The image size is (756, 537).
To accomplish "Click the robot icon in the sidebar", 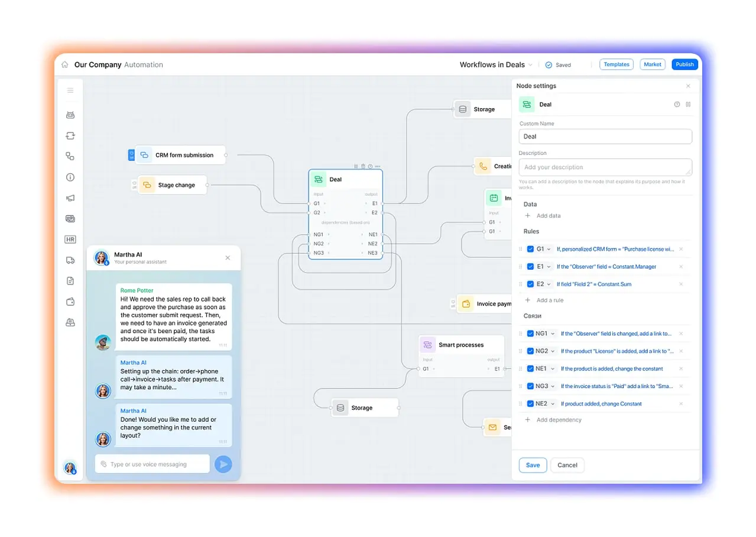I will [70, 115].
